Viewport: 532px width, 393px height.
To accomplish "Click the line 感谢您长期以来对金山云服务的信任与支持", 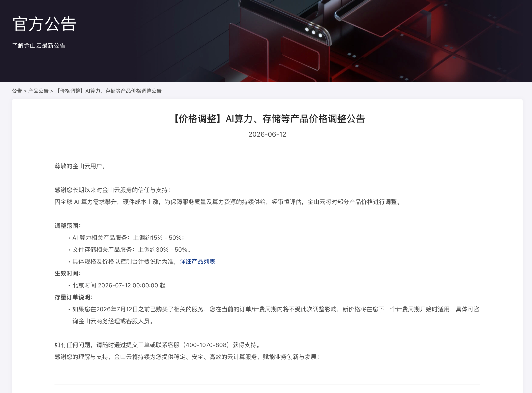I will (x=113, y=190).
